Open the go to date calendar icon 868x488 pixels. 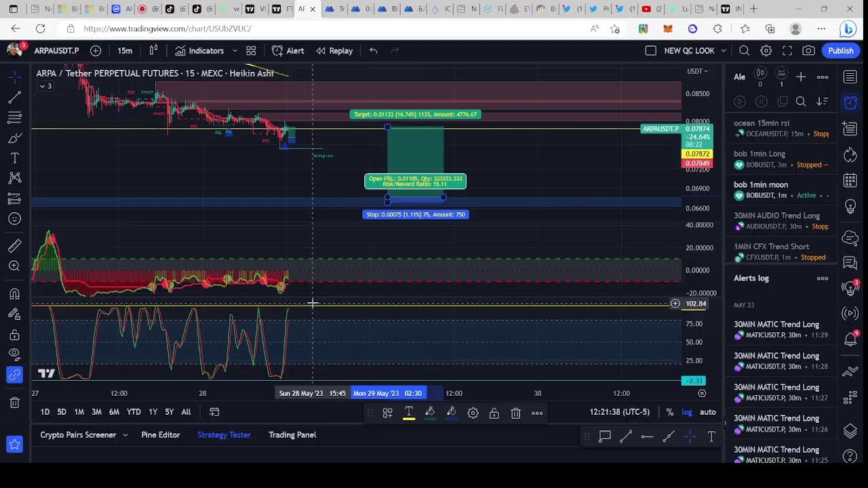214,412
